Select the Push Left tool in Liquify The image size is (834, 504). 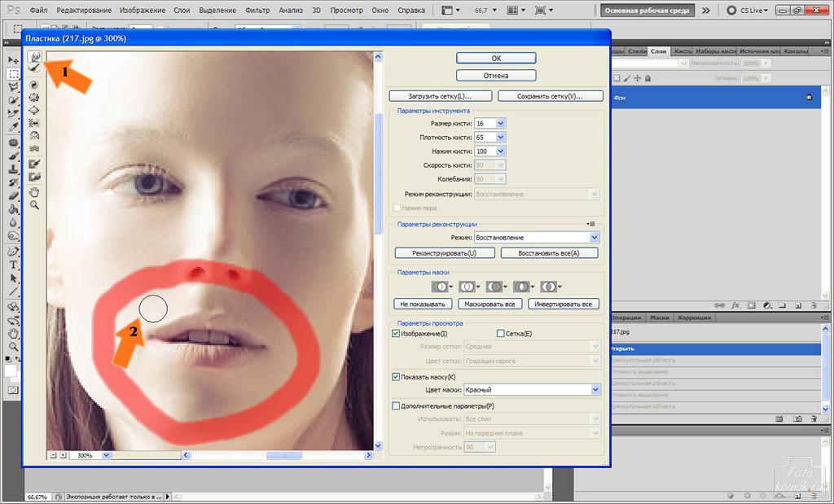click(x=34, y=123)
